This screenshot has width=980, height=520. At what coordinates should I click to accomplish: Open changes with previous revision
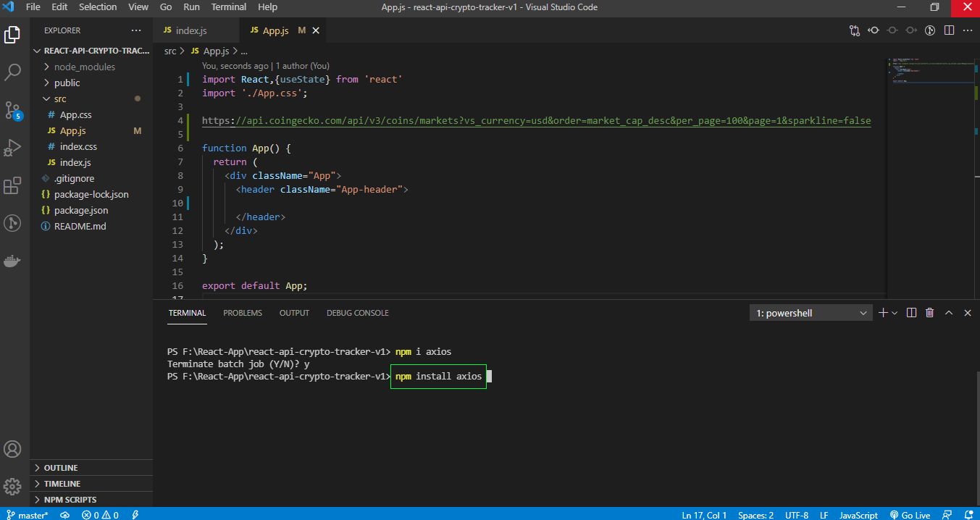point(874,30)
